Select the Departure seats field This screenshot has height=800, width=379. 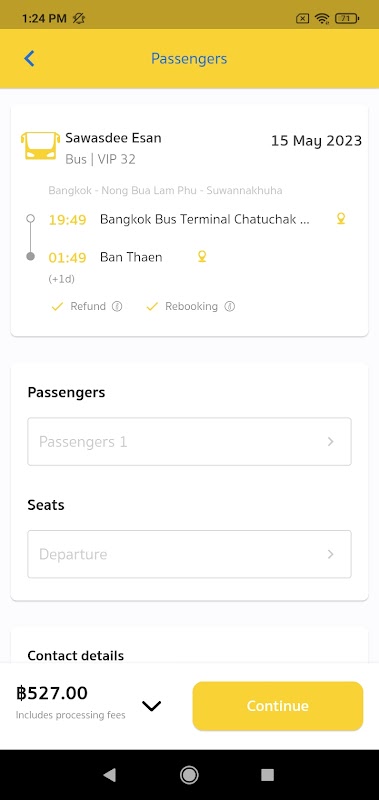tap(189, 554)
